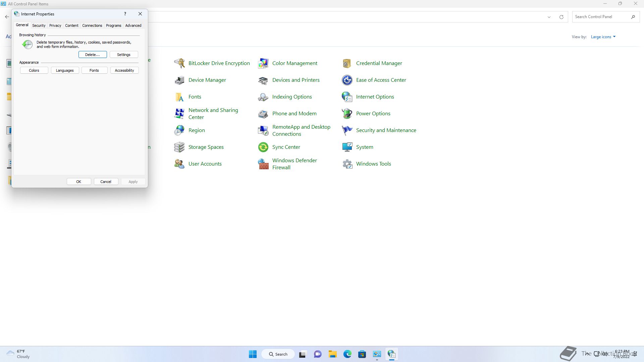The width and height of the screenshot is (644, 362).
Task: Switch to the Content tab
Action: [x=71, y=25]
